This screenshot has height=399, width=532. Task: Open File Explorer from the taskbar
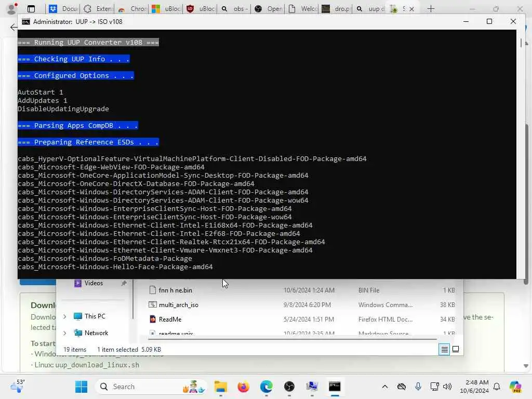(x=220, y=387)
